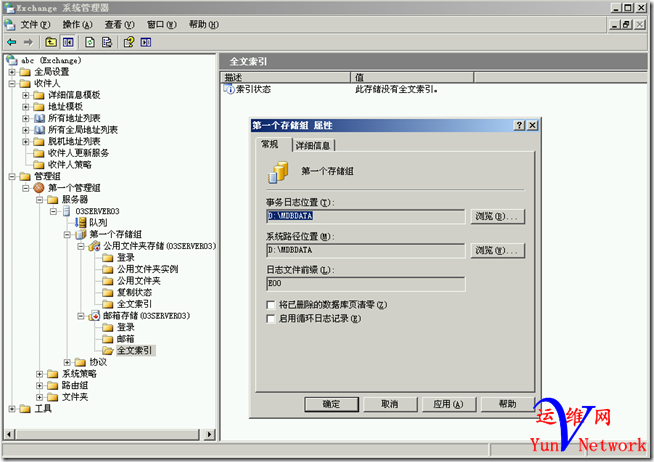Image resolution: width=654 pixels, height=462 pixels.
Task: Click the 系统路径位置 input field
Action: (x=366, y=250)
